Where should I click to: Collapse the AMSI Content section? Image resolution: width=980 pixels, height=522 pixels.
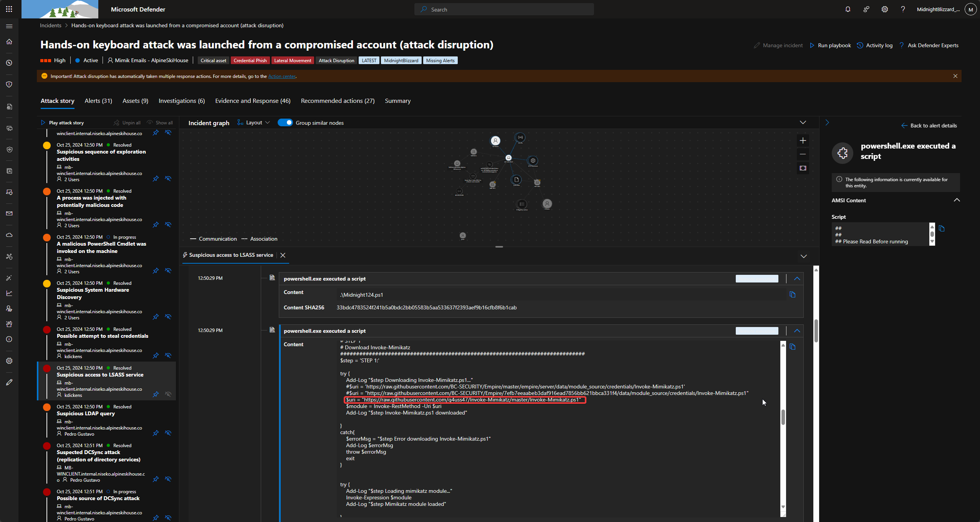coord(957,200)
